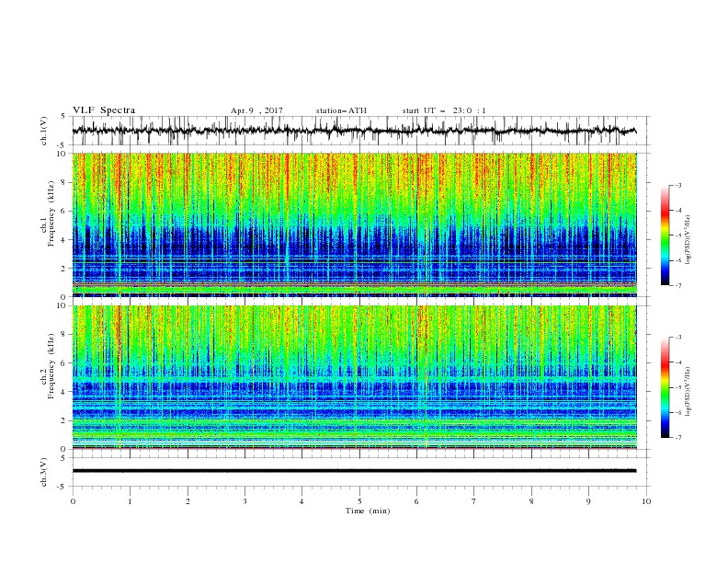Click time axis tick label "3"
Image resolution: width=728 pixels, height=563 pixels.
click(245, 501)
